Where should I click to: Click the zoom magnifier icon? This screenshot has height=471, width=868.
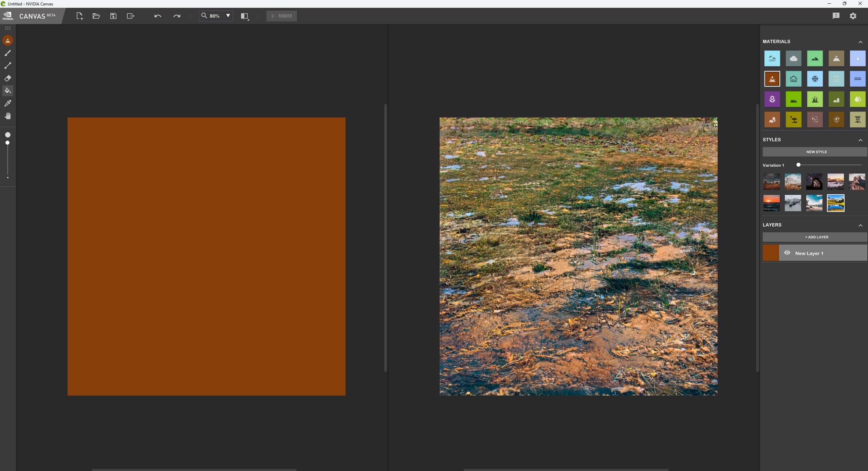pos(204,16)
